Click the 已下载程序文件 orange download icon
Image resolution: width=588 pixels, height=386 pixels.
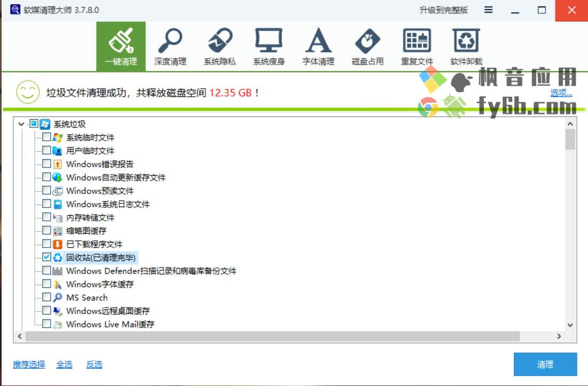pos(58,244)
